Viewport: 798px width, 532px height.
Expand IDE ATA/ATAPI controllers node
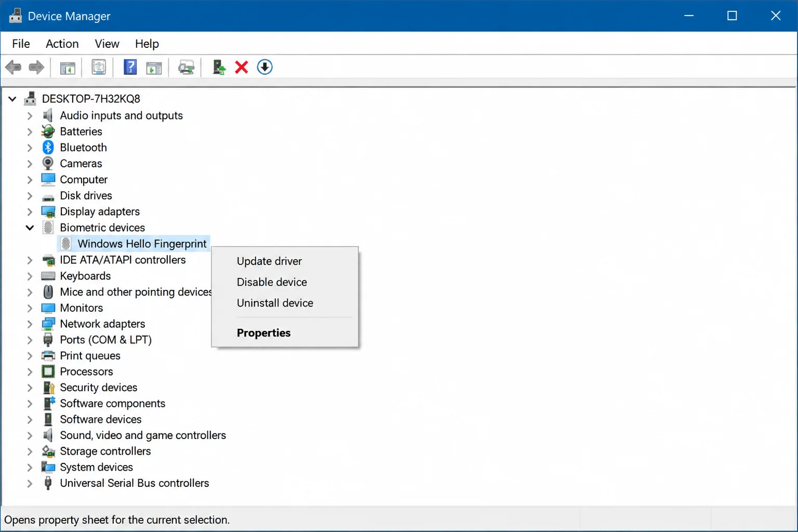[30, 260]
